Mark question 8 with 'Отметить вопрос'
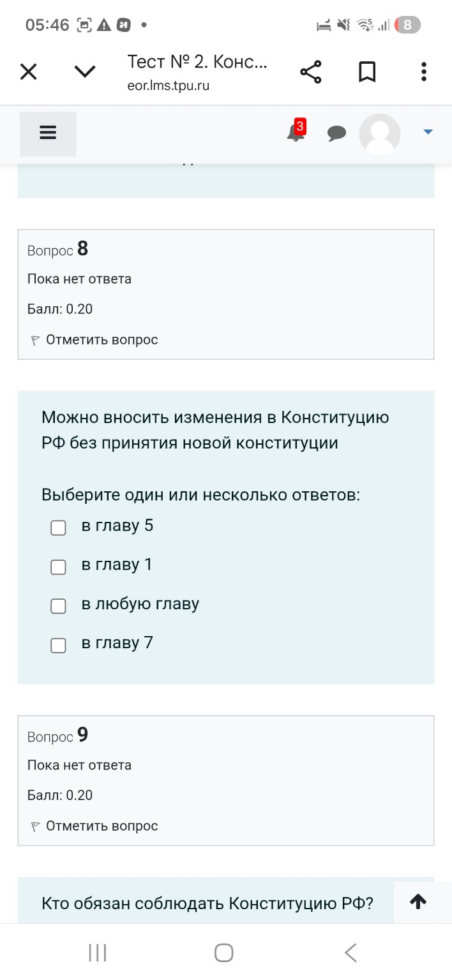This screenshot has height=980, width=452. (x=101, y=339)
